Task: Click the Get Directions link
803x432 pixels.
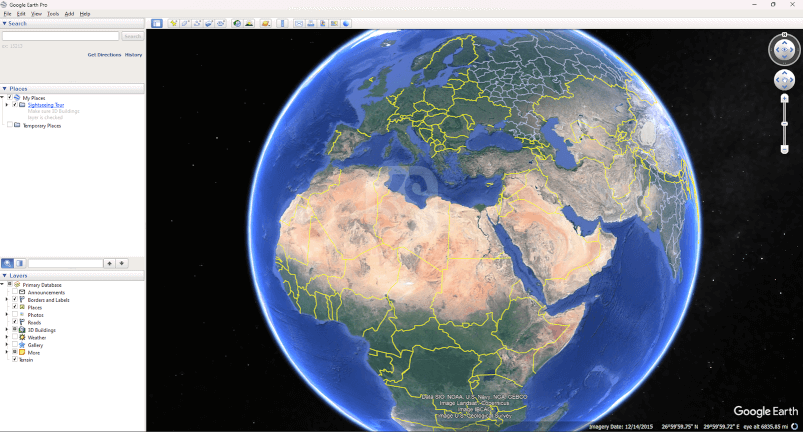Action: [104, 54]
